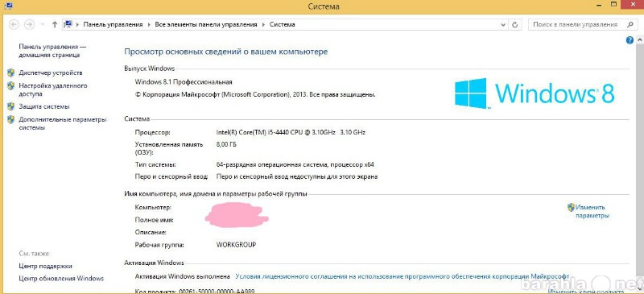
Task: Click the magnifier search icon
Action: coord(630,25)
